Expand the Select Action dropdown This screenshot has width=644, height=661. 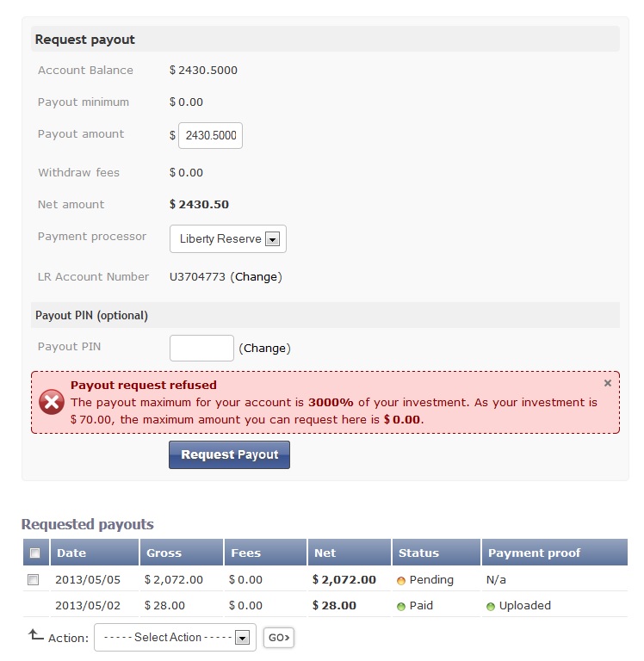point(175,638)
